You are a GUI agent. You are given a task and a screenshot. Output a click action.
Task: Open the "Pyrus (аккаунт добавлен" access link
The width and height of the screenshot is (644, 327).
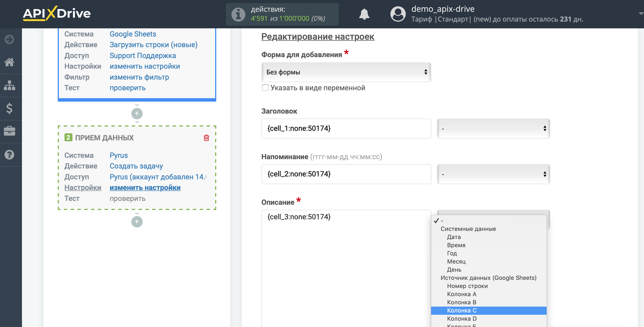(158, 177)
